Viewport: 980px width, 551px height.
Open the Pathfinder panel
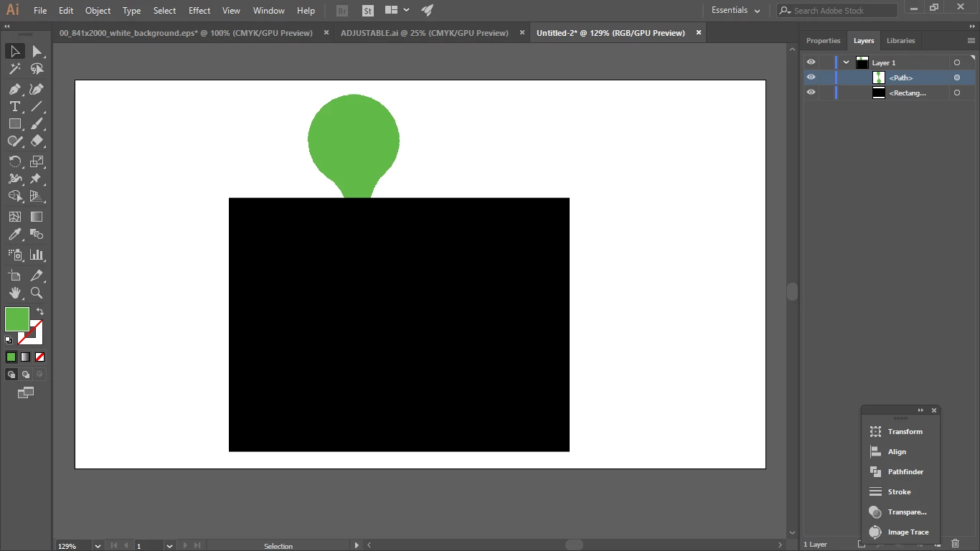pos(897,472)
